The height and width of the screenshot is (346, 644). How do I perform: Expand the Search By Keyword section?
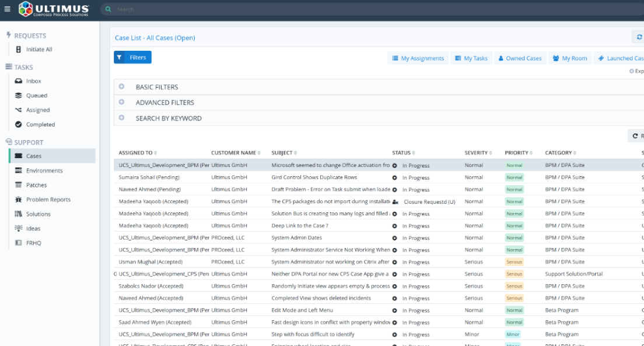click(x=121, y=118)
